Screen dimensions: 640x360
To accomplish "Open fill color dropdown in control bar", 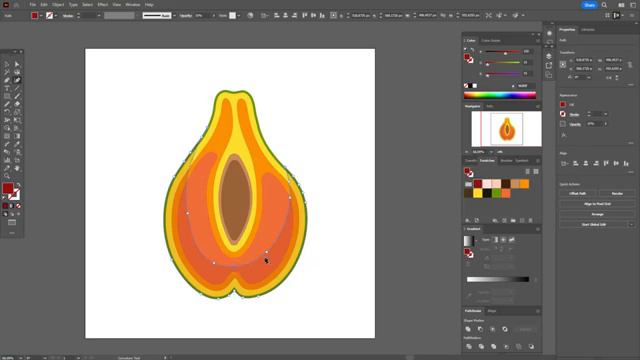I will click(41, 16).
